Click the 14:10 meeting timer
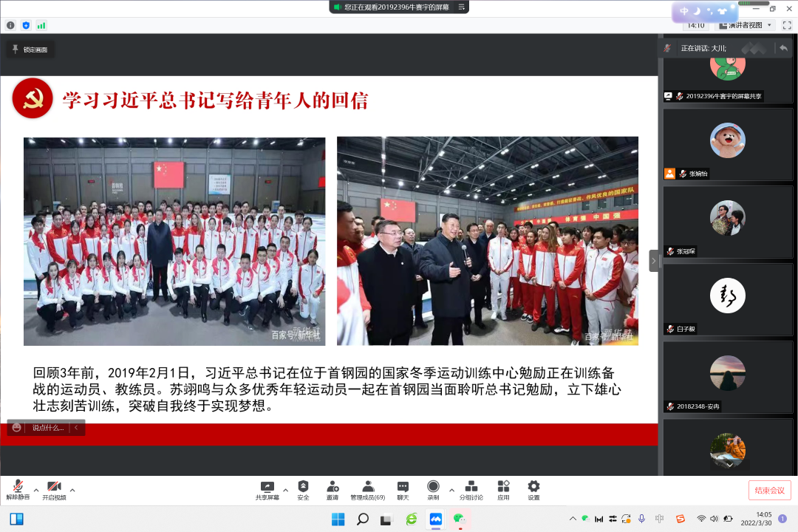 coord(696,25)
